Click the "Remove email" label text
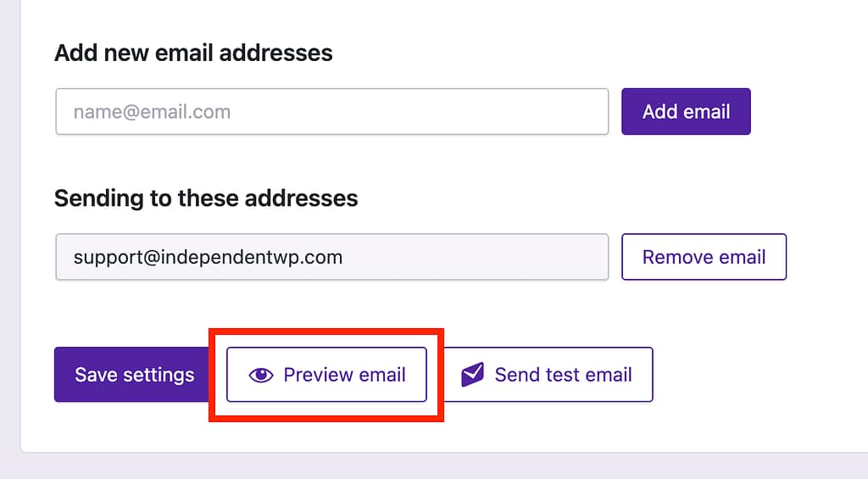 pyautogui.click(x=704, y=257)
